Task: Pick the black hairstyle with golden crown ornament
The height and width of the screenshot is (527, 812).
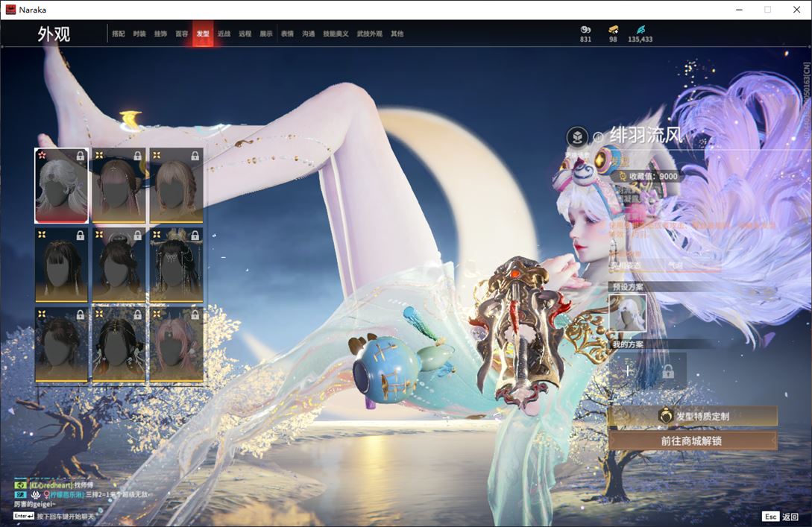Action: 176,265
